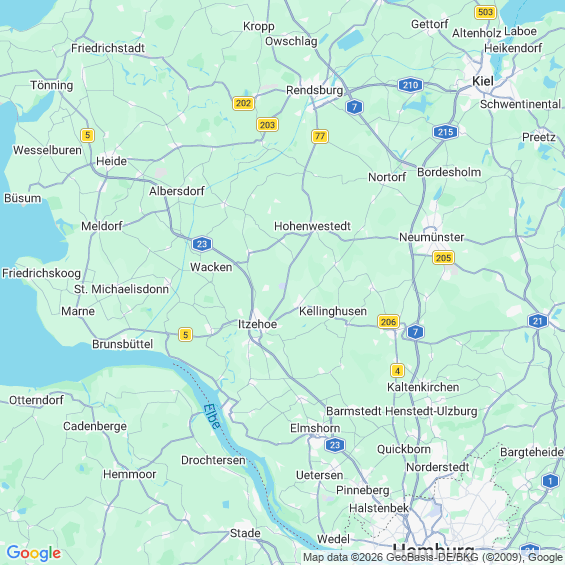The height and width of the screenshot is (565, 565).
Task: Select the yellow 77 road marker
Action: tap(320, 136)
